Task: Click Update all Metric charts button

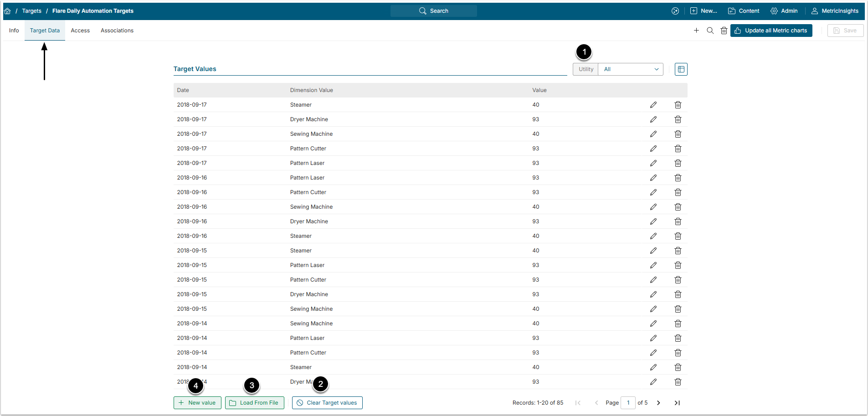Action: [771, 31]
